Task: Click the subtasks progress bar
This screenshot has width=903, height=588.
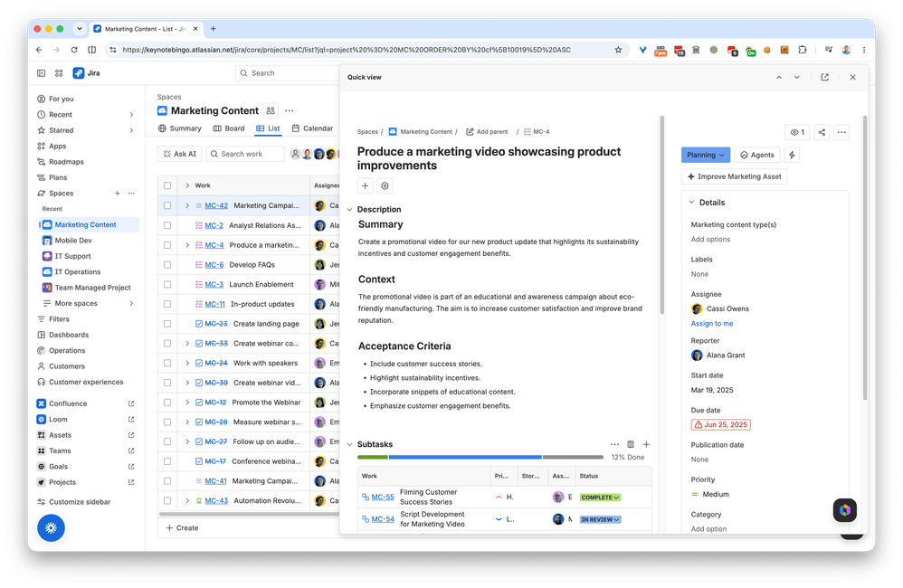Action: (x=480, y=457)
